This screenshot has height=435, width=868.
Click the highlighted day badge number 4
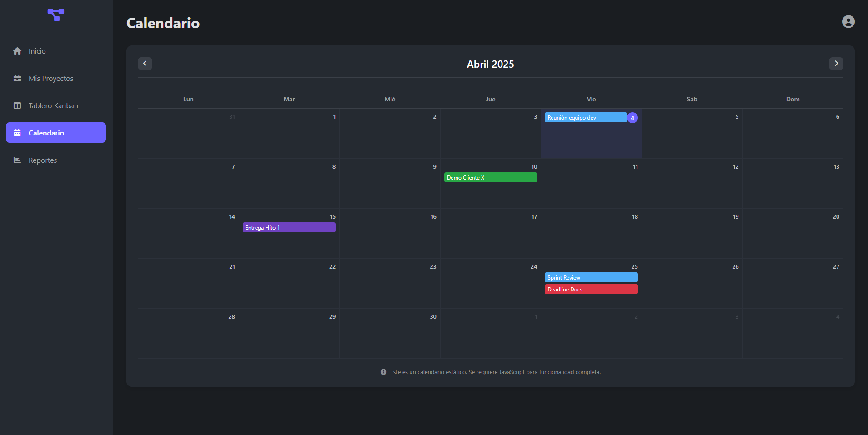[x=632, y=118]
